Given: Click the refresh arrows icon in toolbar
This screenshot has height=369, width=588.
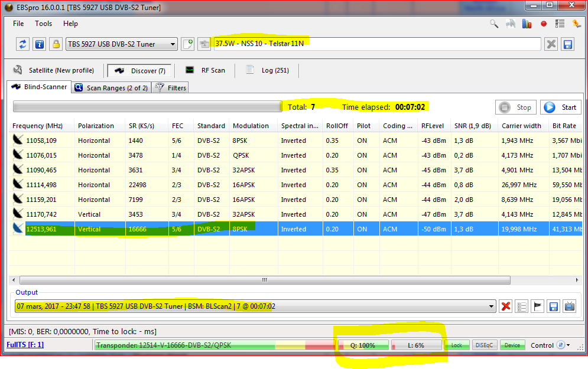Looking at the screenshot, I should point(23,44).
